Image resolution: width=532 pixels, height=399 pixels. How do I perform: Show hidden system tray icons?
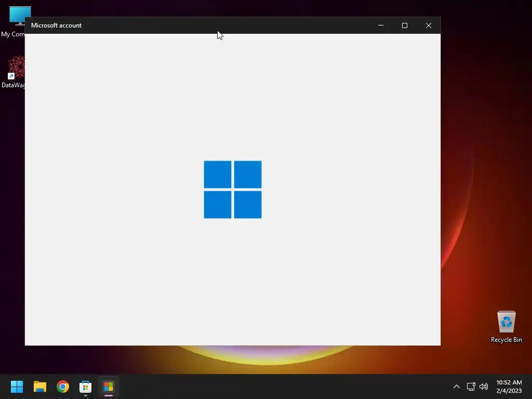(x=457, y=387)
